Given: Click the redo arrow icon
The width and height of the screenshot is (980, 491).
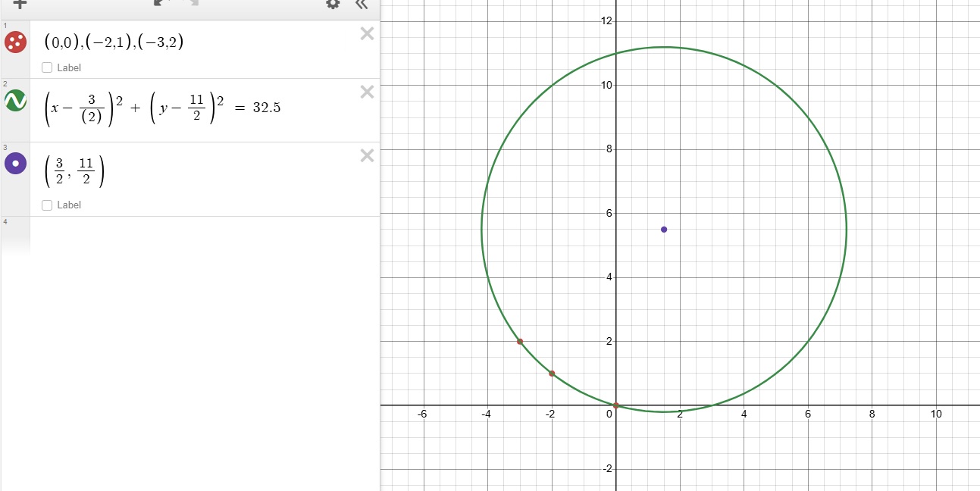Looking at the screenshot, I should [194, 3].
